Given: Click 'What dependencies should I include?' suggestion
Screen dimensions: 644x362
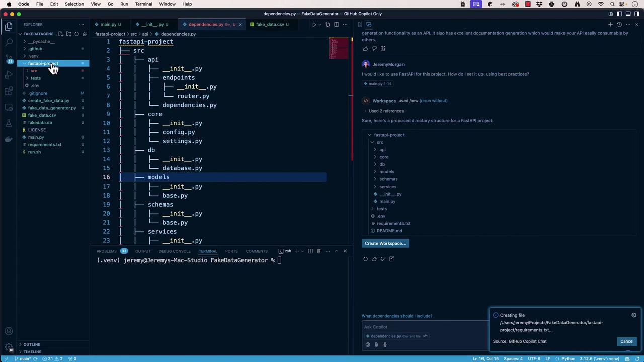Looking at the screenshot, I should (x=397, y=316).
